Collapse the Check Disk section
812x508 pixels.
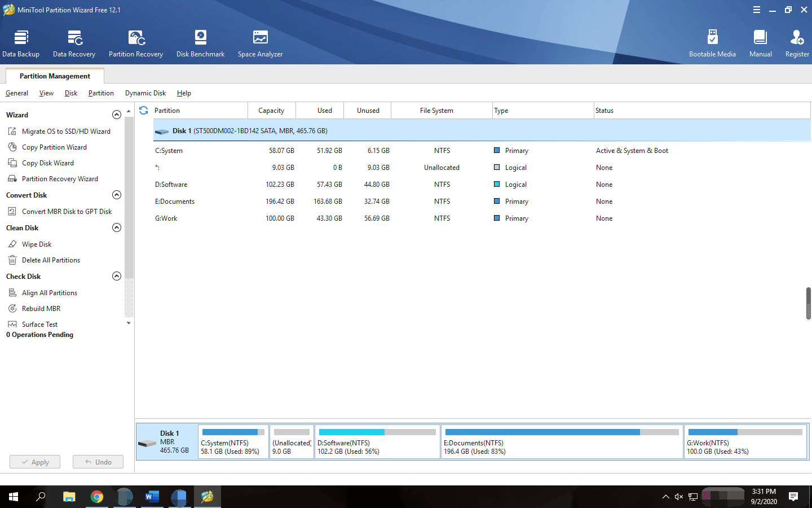point(117,275)
